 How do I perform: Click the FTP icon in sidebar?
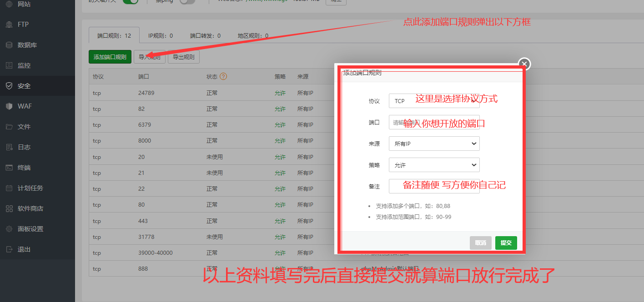(9, 25)
